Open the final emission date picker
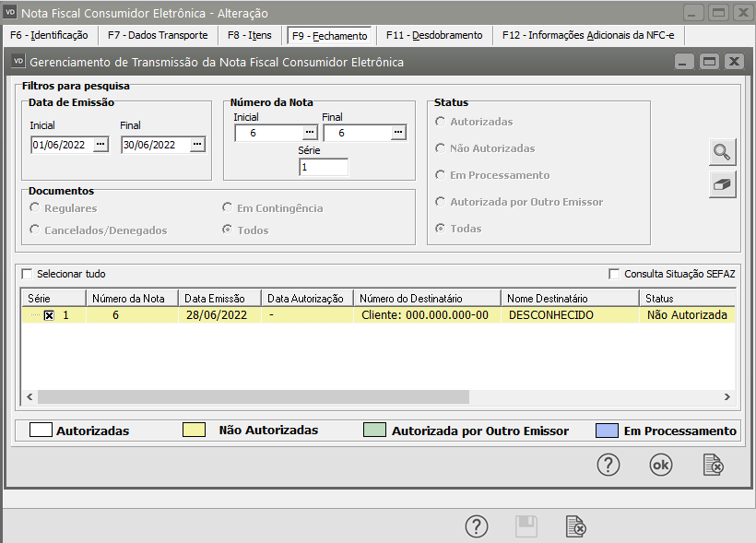Image resolution: width=756 pixels, height=543 pixels. (x=197, y=145)
